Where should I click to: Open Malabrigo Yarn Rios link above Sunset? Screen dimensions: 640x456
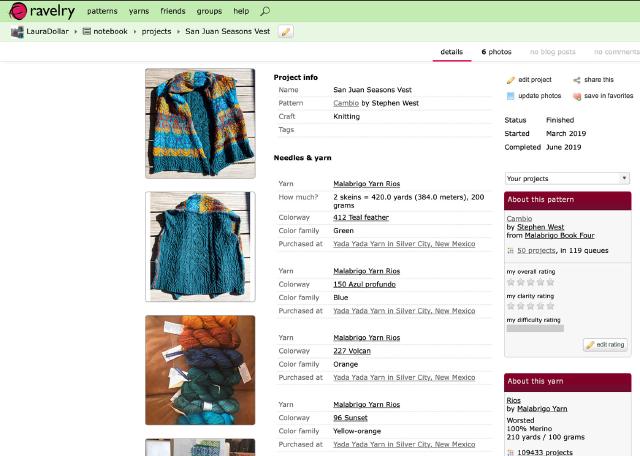[x=367, y=405]
